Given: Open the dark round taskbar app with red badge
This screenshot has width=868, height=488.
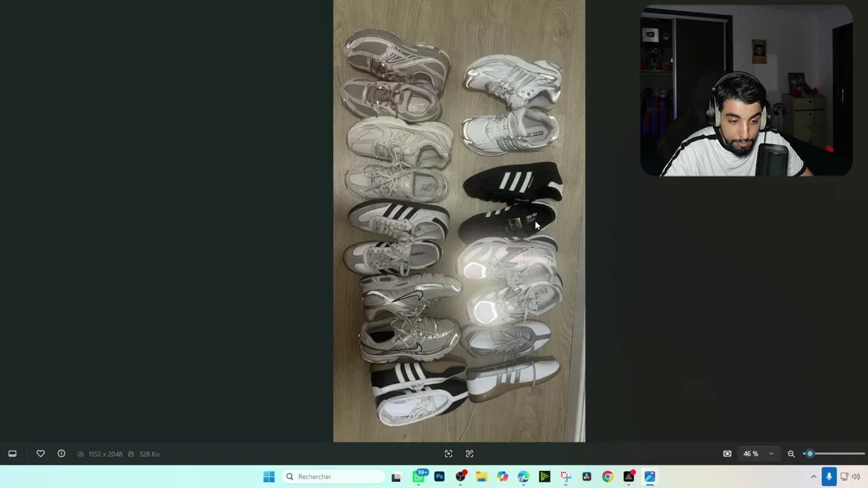Looking at the screenshot, I should point(460,476).
